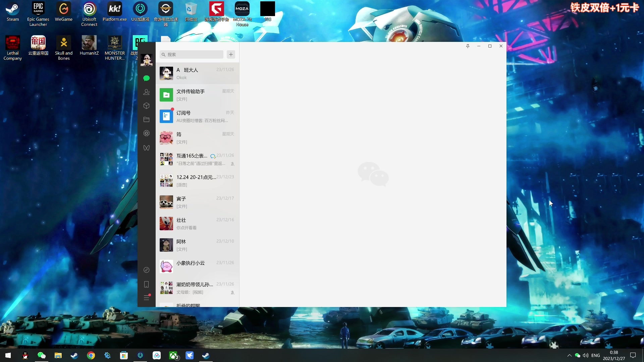The image size is (644, 362).
Task: Open the Chat Files folder icon
Action: click(146, 120)
